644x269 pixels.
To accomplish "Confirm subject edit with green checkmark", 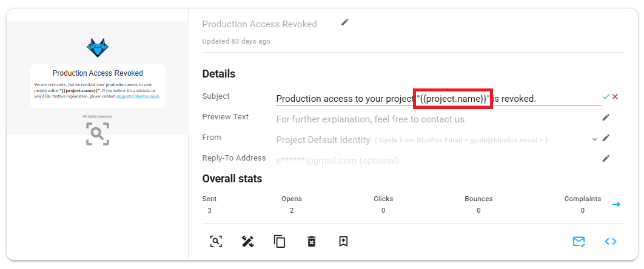I will [x=606, y=97].
